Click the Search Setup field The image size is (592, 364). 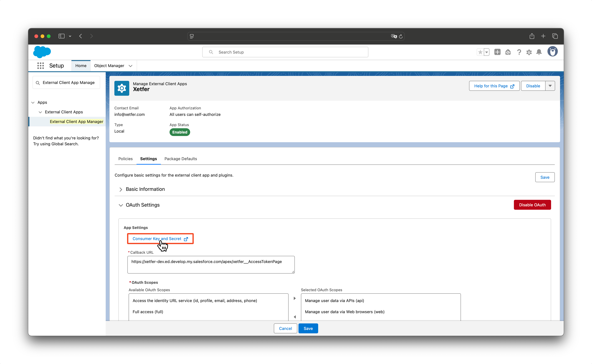pyautogui.click(x=285, y=52)
